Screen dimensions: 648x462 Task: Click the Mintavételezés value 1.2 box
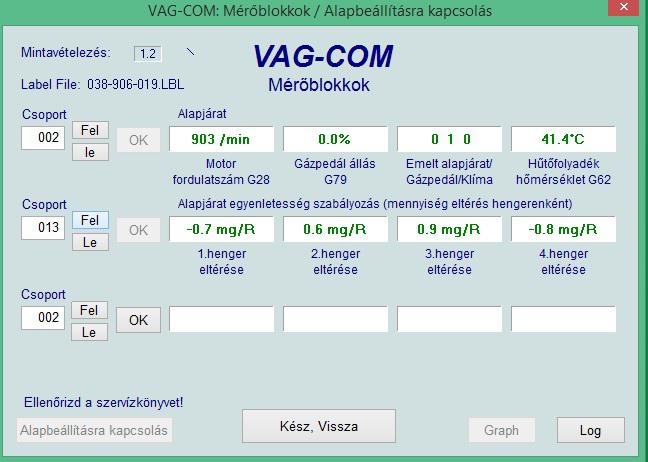click(x=148, y=54)
